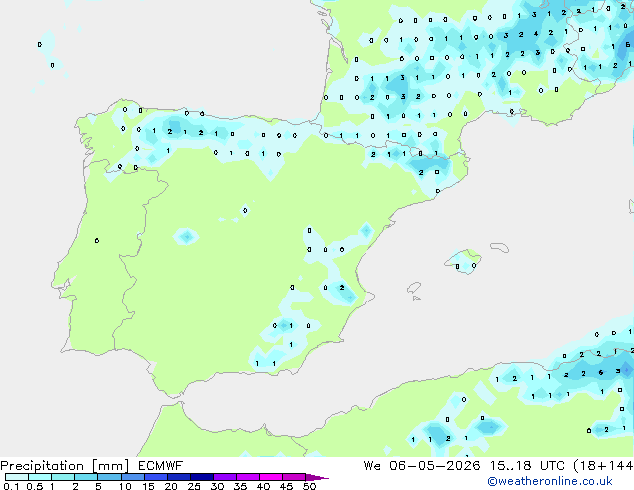This screenshot has width=634, height=490.
Task: Click the 0.1–0.5 mm palest legend swatch
Action: click(17, 477)
